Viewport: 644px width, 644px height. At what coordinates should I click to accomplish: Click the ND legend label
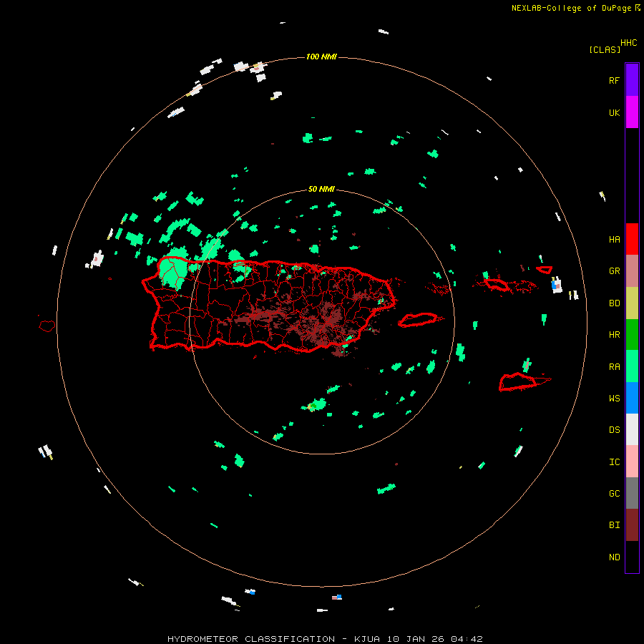pyautogui.click(x=614, y=557)
